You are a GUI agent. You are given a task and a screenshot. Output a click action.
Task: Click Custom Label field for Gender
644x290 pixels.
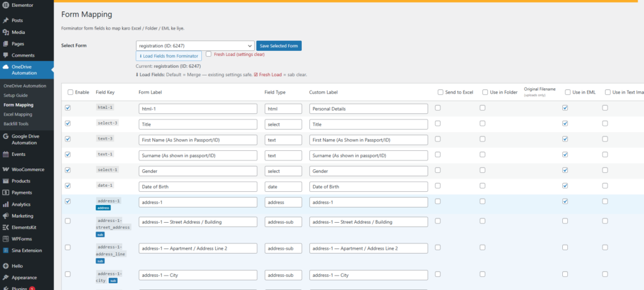click(369, 171)
